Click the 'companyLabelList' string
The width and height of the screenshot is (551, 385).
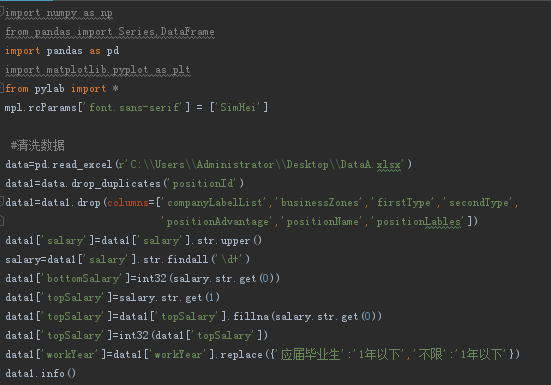point(215,202)
